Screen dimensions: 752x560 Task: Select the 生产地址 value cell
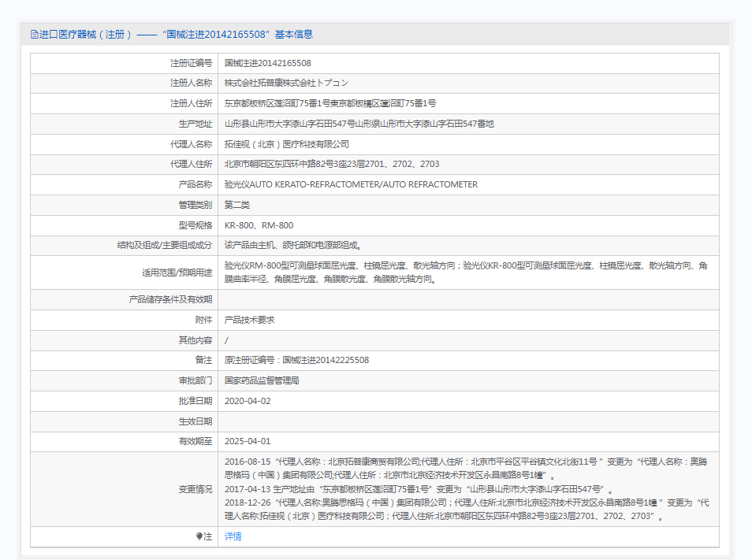359,124
